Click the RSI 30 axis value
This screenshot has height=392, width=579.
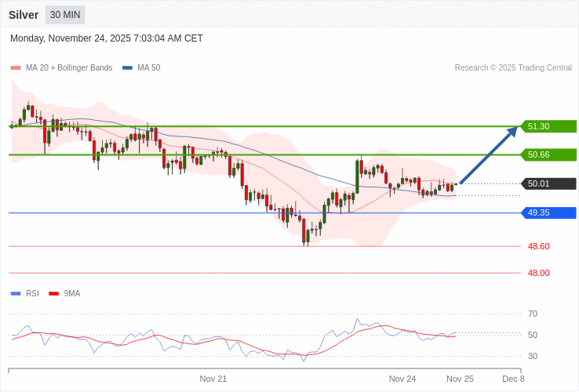533,356
